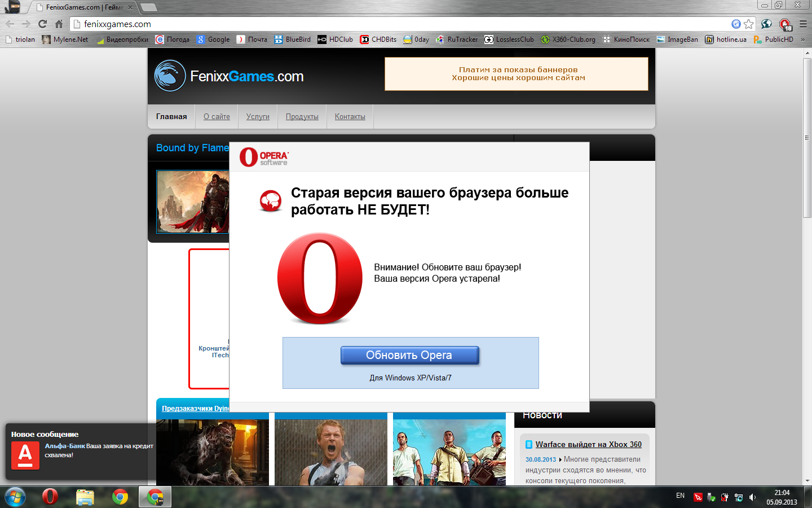Click the Предзаказчики Dying link

click(x=196, y=408)
